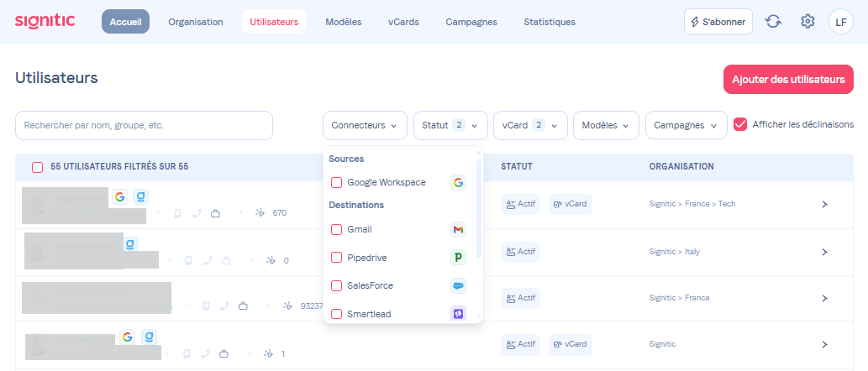Screen dimensions: 868x371
Task: Click the SalesForce cloud icon
Action: (x=458, y=286)
